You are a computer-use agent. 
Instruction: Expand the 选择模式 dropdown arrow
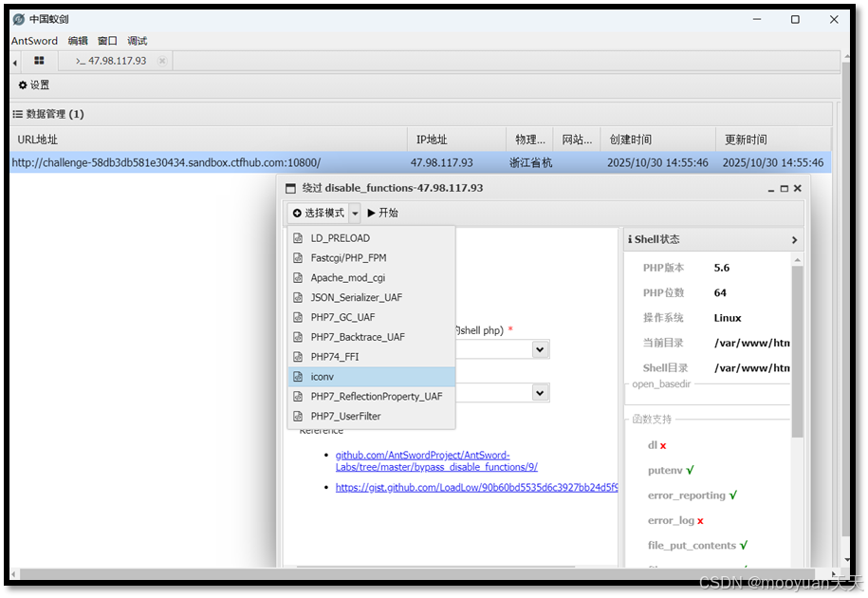tap(355, 214)
